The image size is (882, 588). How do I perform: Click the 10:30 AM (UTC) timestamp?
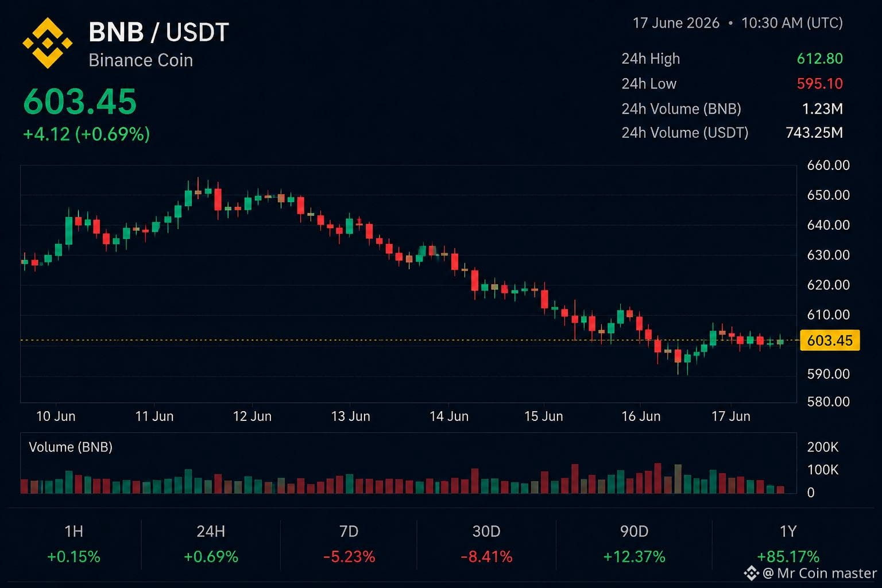(x=792, y=23)
